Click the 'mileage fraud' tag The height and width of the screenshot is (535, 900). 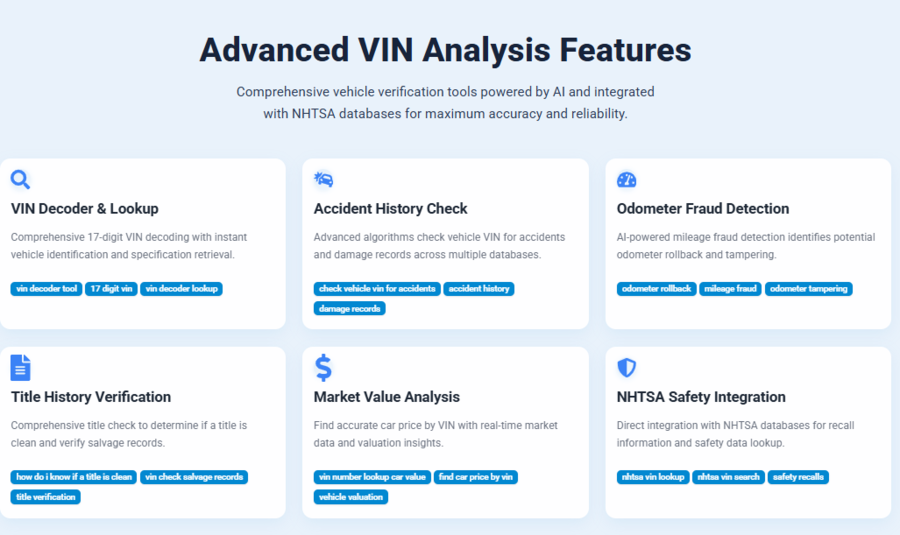click(x=730, y=289)
